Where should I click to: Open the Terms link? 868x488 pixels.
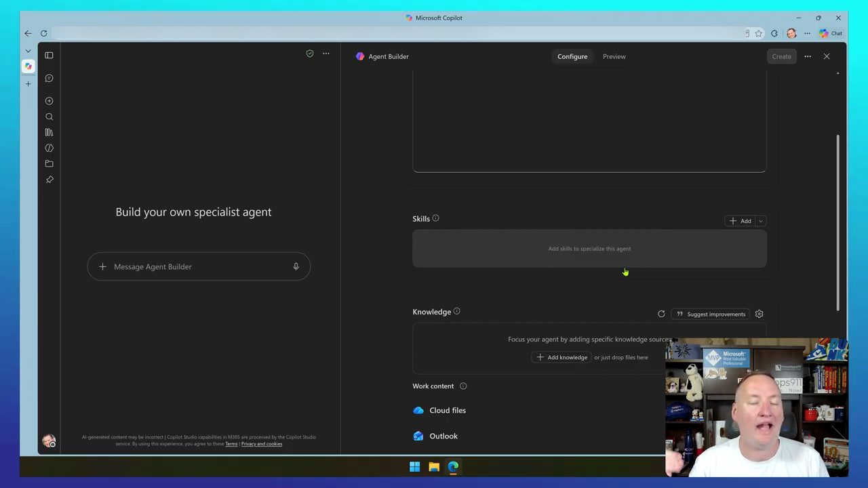pos(231,444)
